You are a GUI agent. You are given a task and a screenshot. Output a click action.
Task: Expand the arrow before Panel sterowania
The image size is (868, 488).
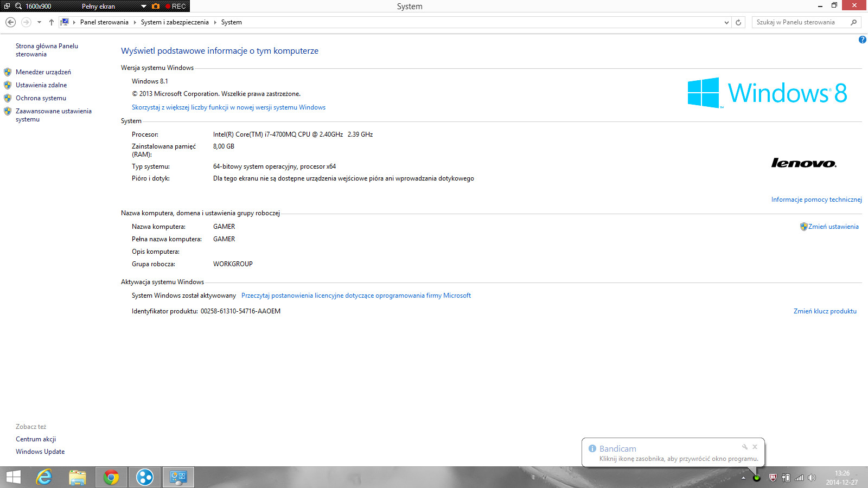pos(74,22)
